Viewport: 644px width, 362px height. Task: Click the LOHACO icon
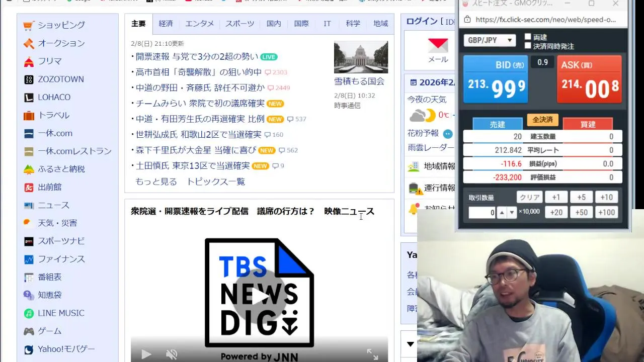29,98
